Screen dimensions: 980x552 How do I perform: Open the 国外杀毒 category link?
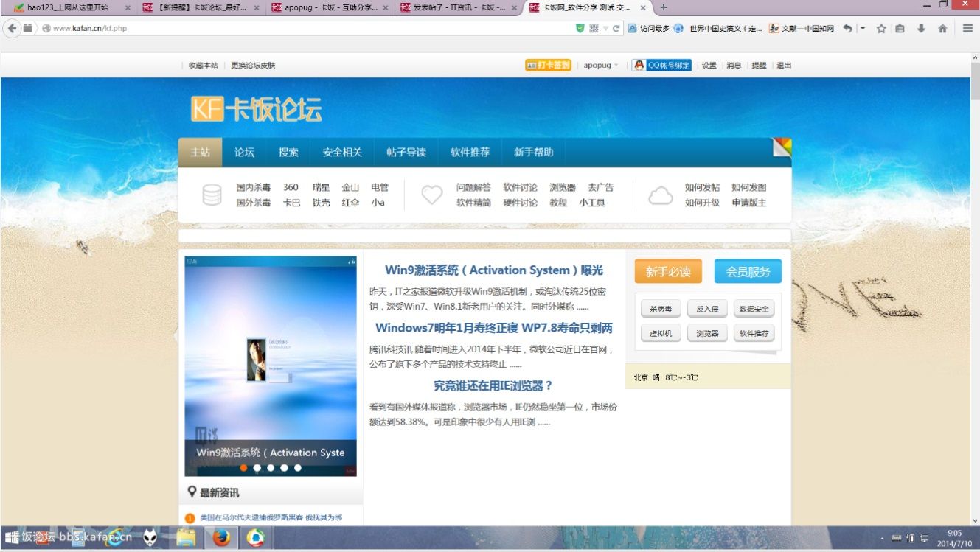[253, 203]
